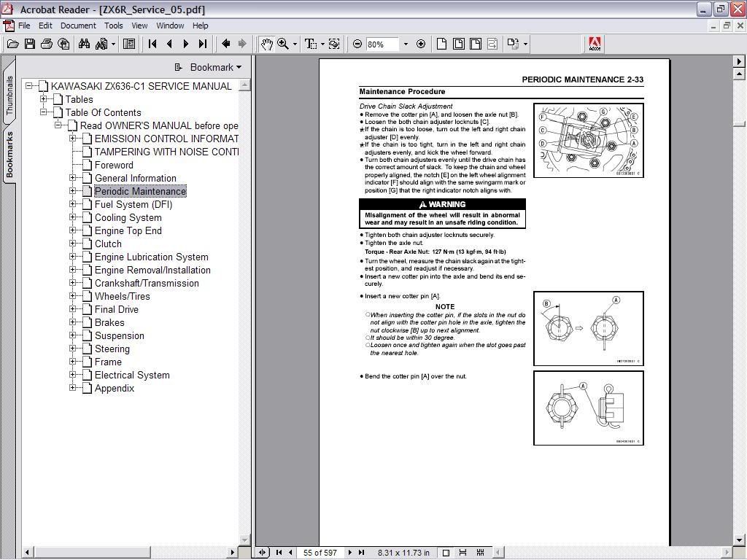Viewport: 747px width, 560px height.
Task: Select the Zoom In magnifier tool
Action: coord(283,44)
